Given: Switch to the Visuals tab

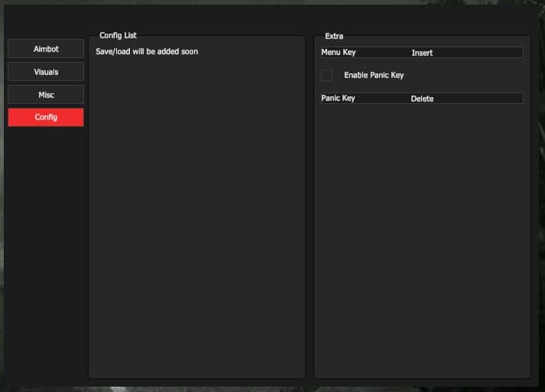Looking at the screenshot, I should [46, 72].
